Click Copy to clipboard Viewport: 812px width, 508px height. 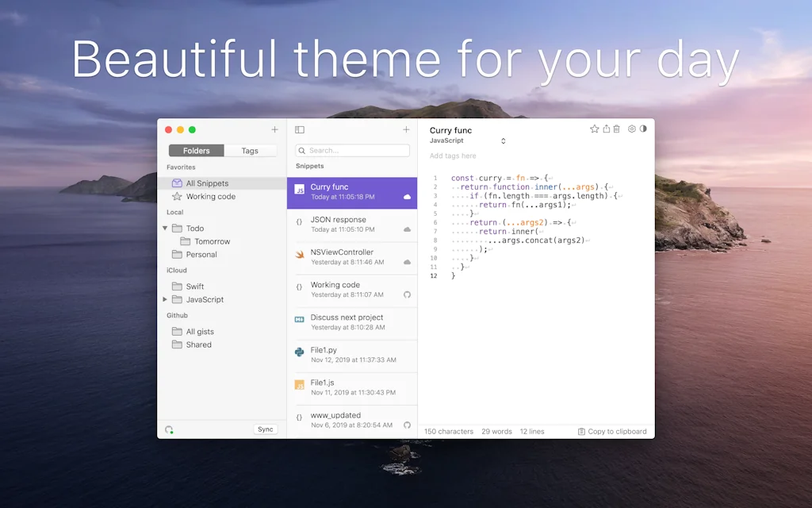(x=612, y=432)
